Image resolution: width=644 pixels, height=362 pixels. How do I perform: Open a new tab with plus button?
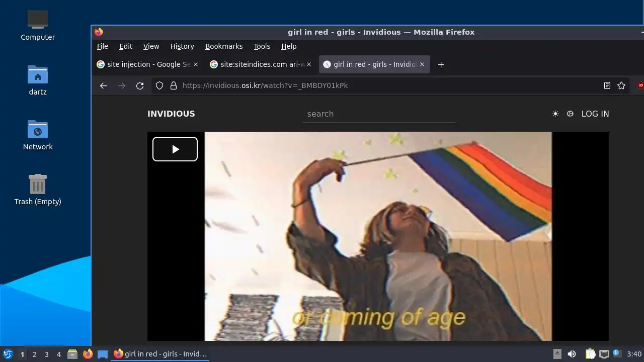pos(441,64)
